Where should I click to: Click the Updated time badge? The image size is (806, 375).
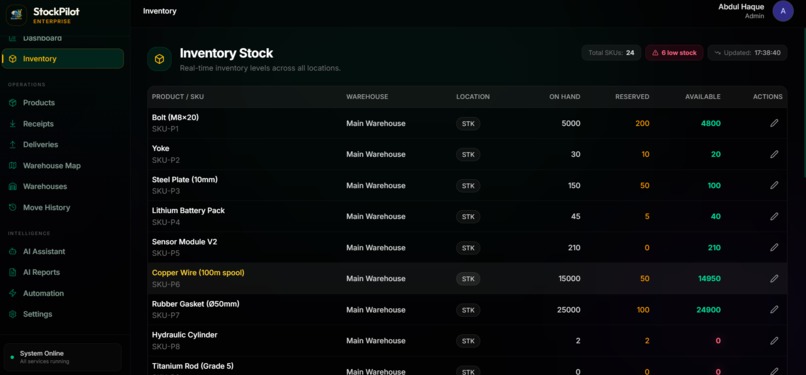tap(747, 53)
